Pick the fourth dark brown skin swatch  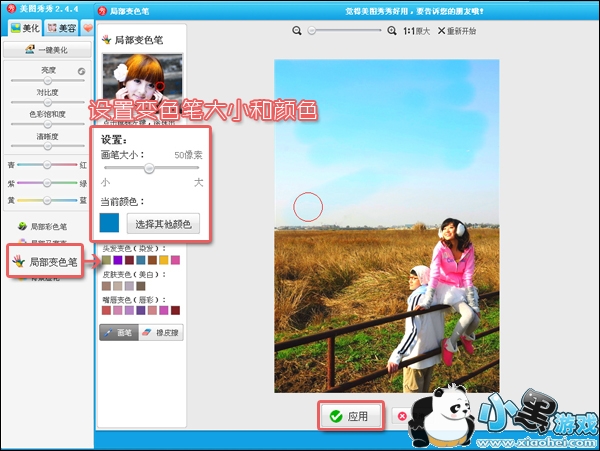(141, 286)
